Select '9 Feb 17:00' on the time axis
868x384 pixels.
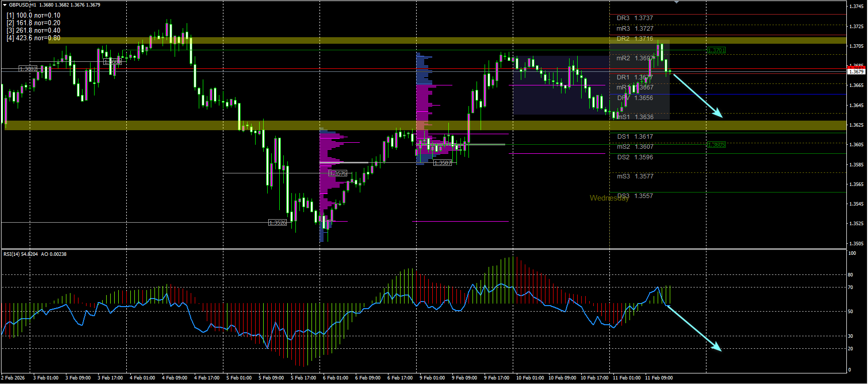click(x=497, y=378)
